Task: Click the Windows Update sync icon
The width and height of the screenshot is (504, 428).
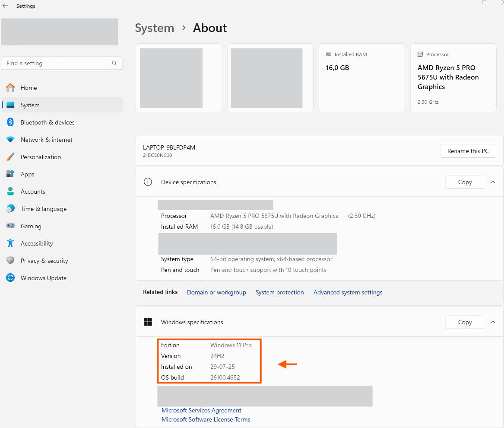Action: click(10, 278)
